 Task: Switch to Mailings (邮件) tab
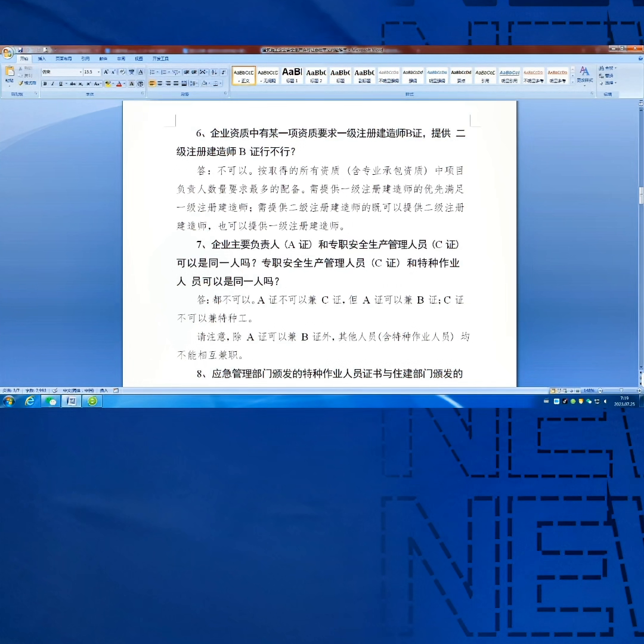103,58
